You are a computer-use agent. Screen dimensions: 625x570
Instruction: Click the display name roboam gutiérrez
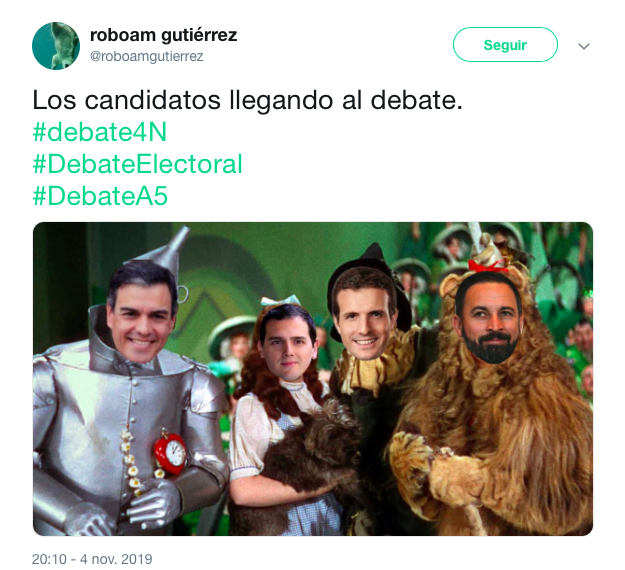tap(163, 35)
